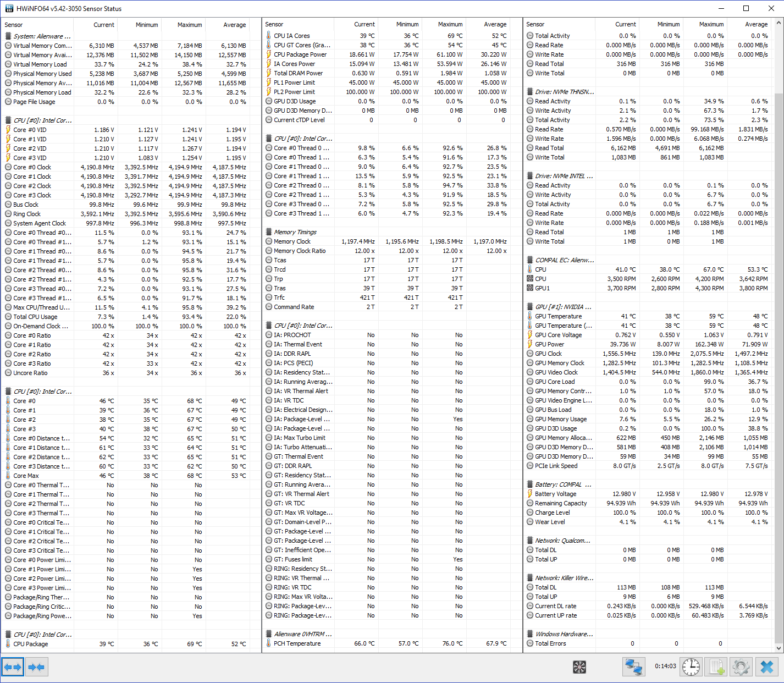Reset min/max values with clock icon

(691, 667)
